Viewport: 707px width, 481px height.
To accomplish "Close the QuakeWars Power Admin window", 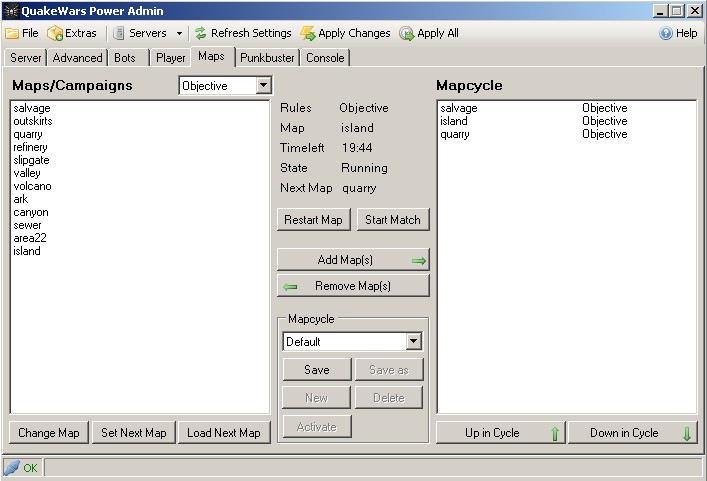I will click(694, 11).
